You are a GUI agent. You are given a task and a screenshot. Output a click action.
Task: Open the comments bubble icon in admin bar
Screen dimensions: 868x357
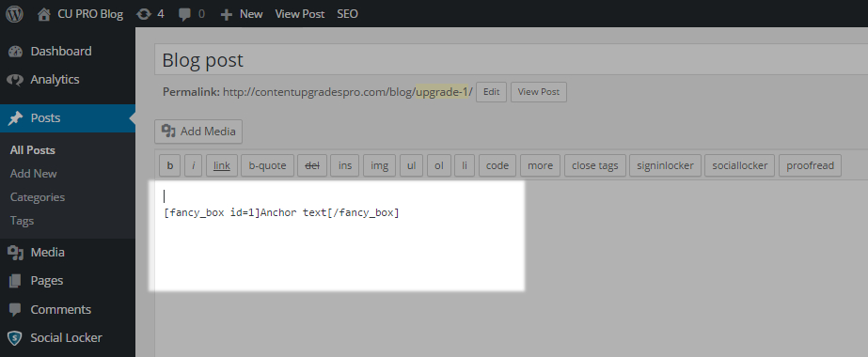184,14
